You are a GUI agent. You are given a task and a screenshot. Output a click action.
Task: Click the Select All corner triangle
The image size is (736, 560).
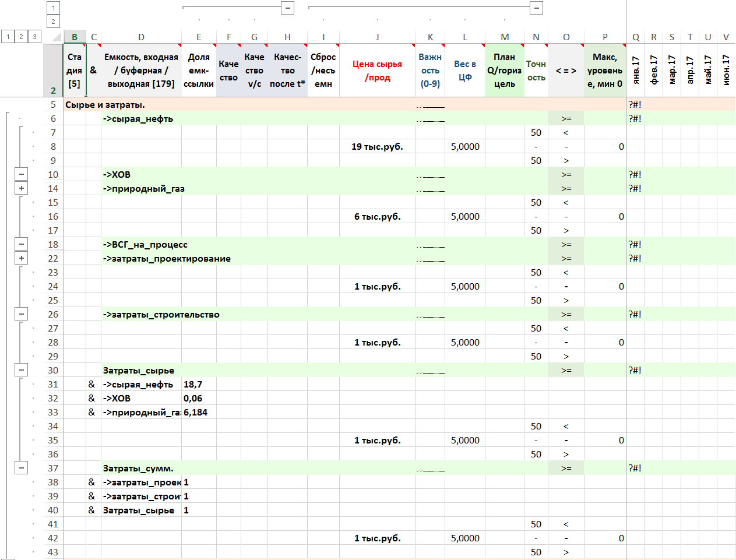56,37
